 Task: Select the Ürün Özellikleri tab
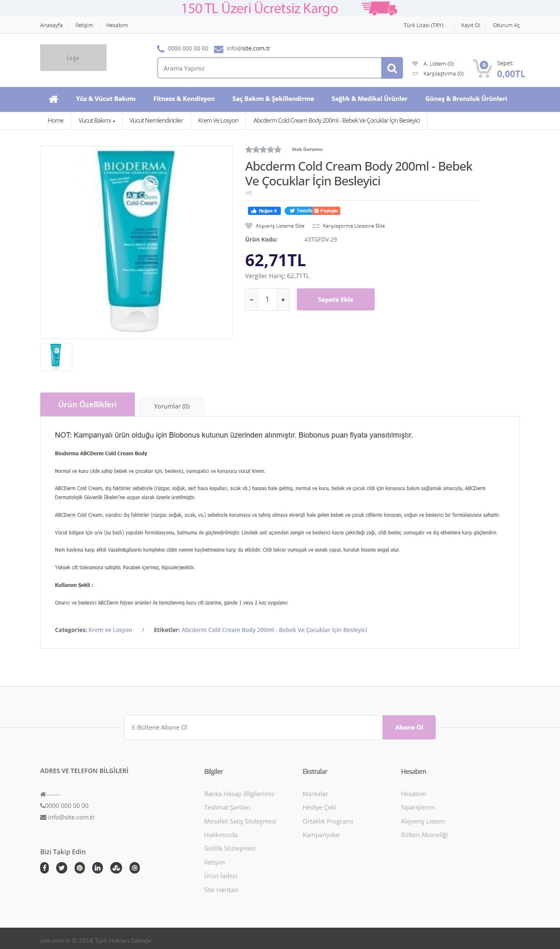click(87, 404)
